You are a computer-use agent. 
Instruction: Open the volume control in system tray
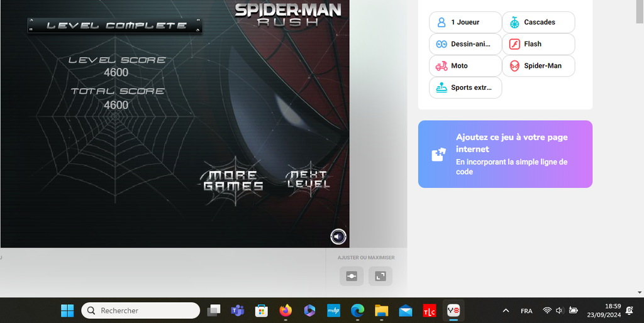pos(559,310)
